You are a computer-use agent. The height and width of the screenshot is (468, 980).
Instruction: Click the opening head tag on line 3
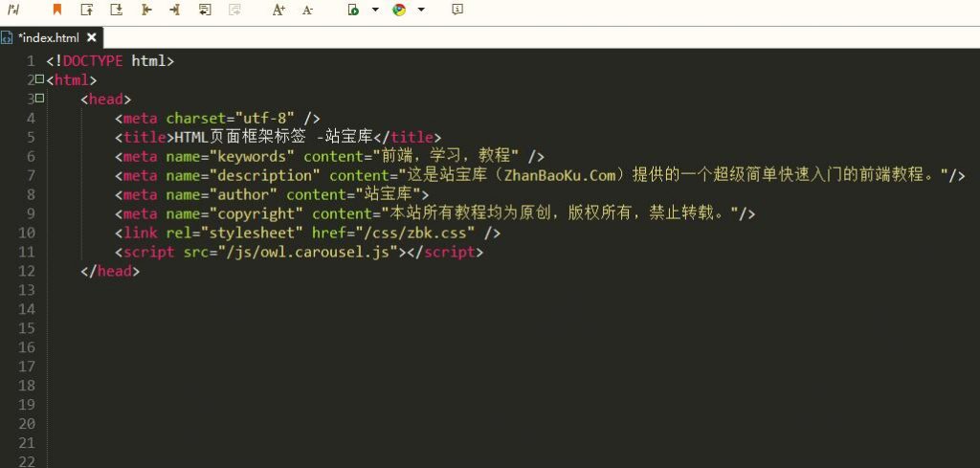(105, 100)
